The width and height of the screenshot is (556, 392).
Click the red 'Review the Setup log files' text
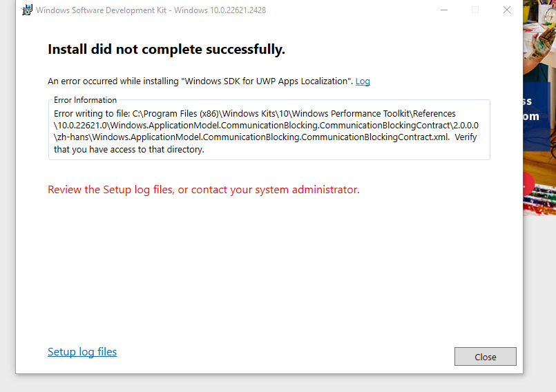(x=204, y=190)
